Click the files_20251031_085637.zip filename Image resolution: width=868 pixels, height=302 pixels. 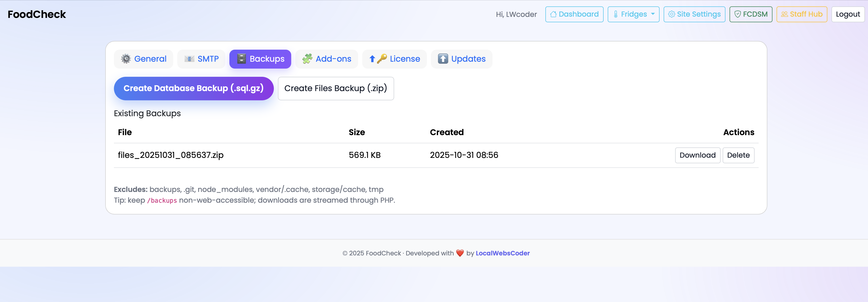(170, 155)
